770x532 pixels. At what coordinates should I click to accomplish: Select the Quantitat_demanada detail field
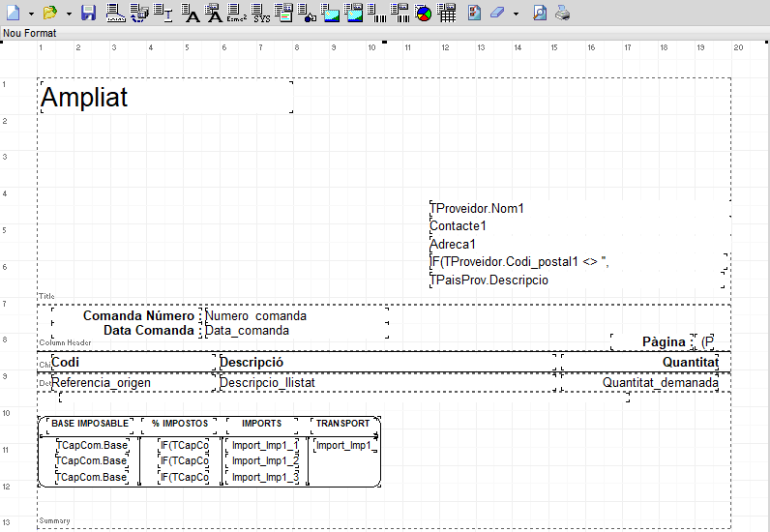point(639,383)
